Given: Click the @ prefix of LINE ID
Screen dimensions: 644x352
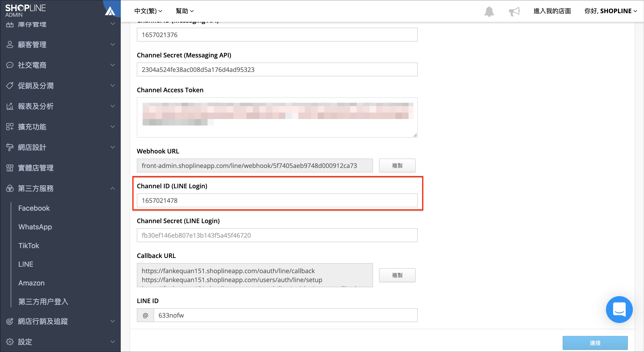Looking at the screenshot, I should tap(145, 315).
